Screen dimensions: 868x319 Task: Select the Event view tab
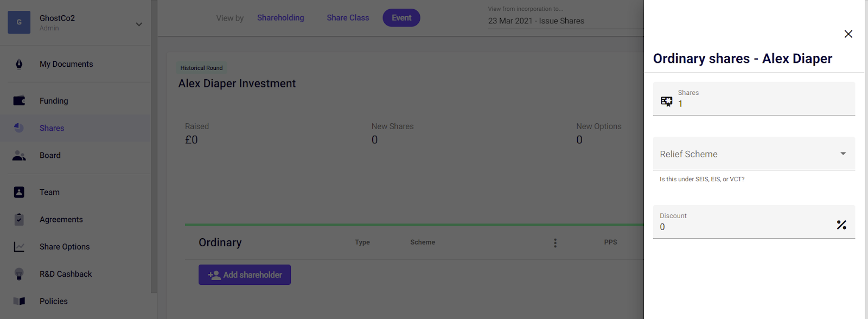tap(401, 18)
